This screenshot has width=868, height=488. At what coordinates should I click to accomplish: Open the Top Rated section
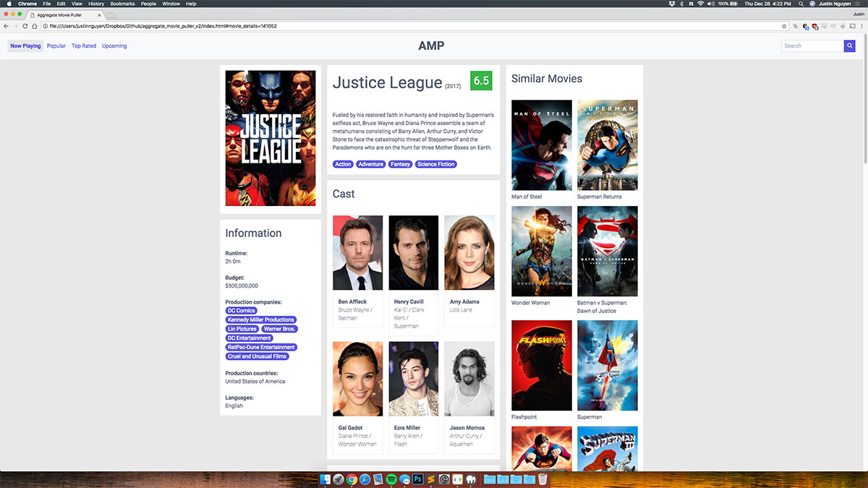tap(84, 46)
